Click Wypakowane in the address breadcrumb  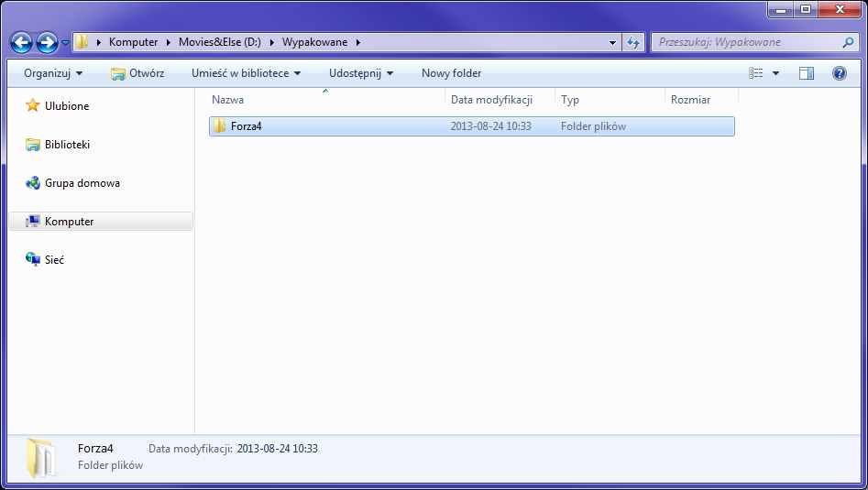(x=314, y=42)
